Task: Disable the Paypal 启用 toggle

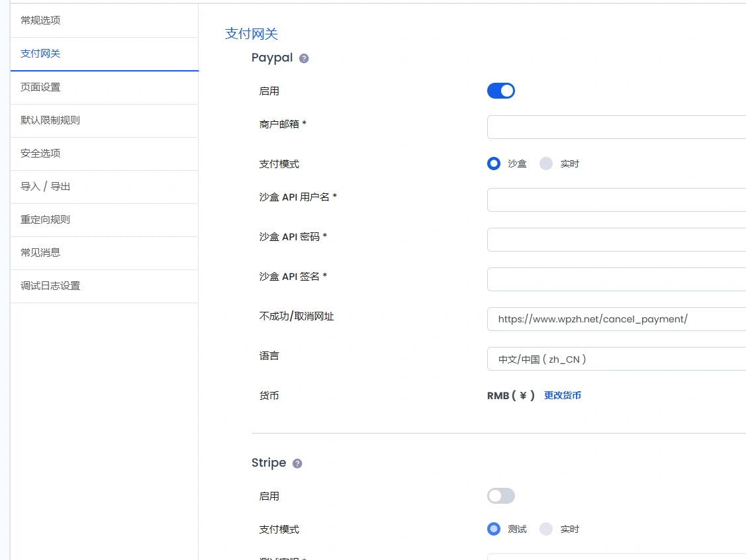Action: (501, 91)
